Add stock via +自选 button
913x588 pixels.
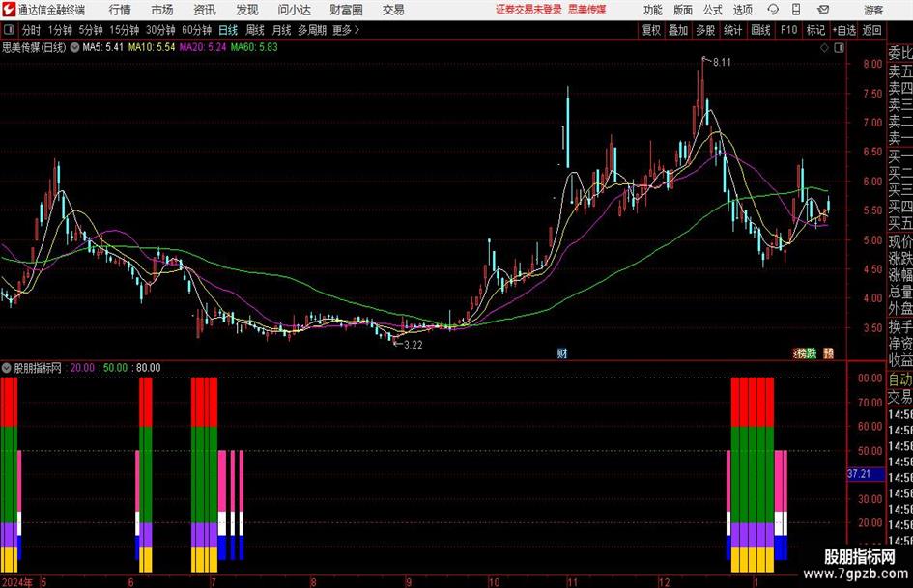[x=844, y=30]
